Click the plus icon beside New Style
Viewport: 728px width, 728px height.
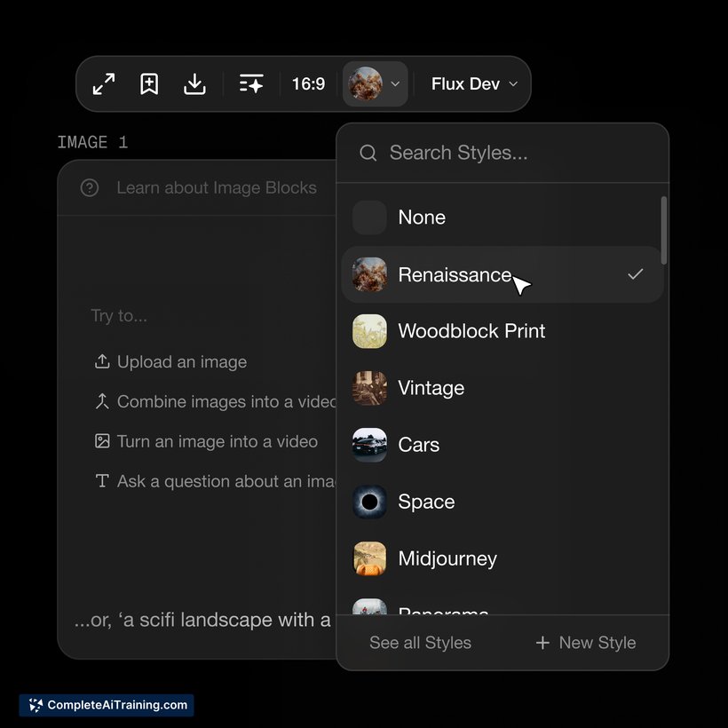click(542, 643)
